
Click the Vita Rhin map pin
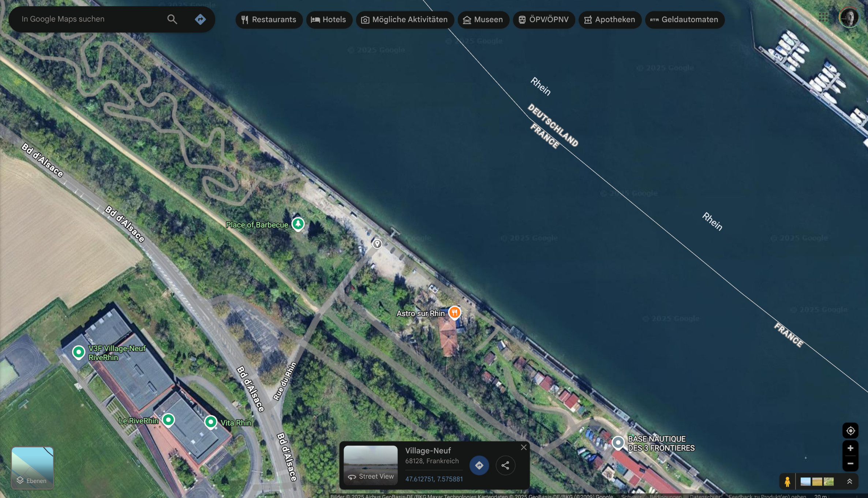211,422
